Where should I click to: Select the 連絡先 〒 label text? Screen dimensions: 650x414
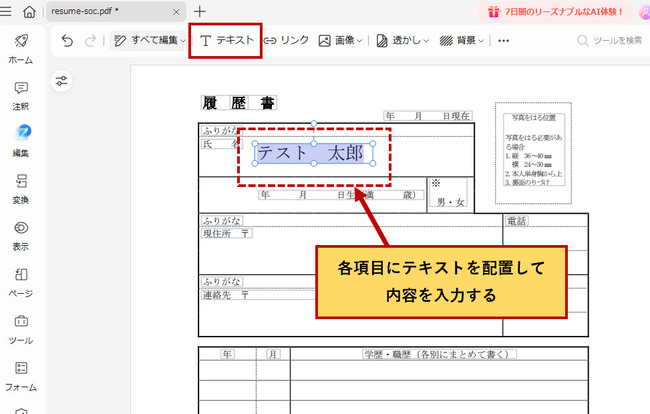(x=226, y=295)
